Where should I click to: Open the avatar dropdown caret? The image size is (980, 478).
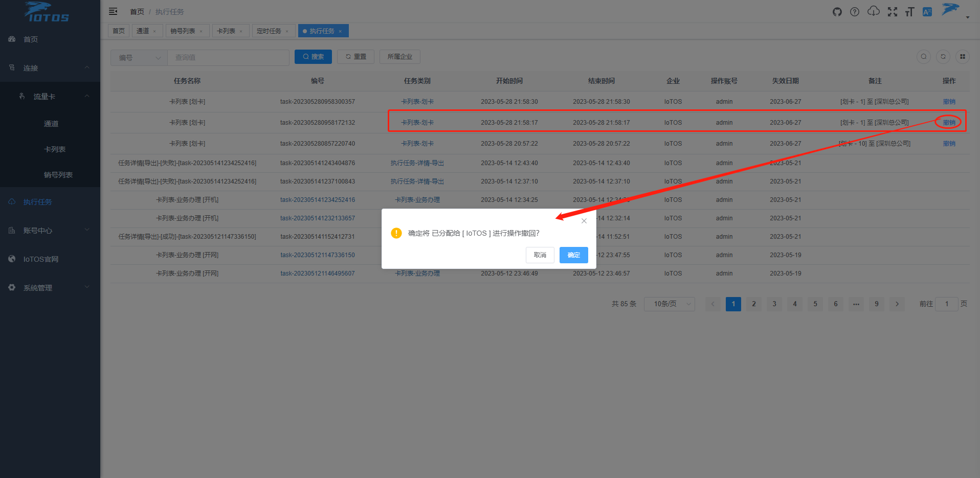968,17
